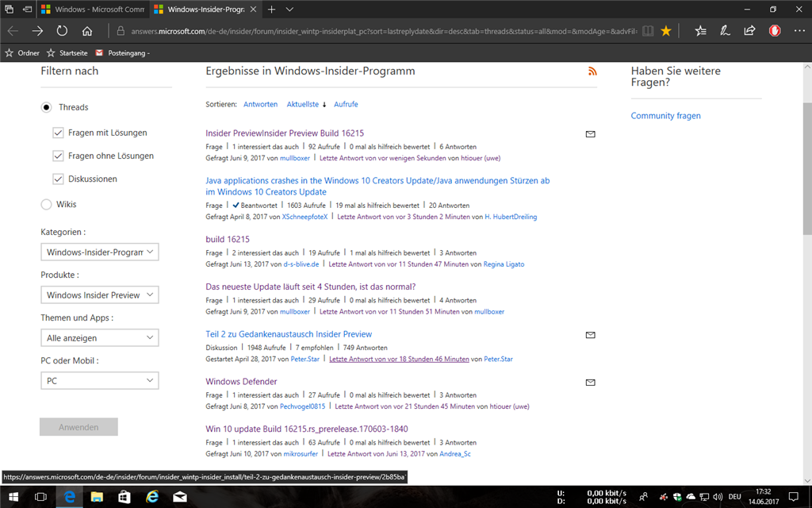
Task: Uncheck Fragen mit Lösungen checkbox
Action: tap(58, 133)
